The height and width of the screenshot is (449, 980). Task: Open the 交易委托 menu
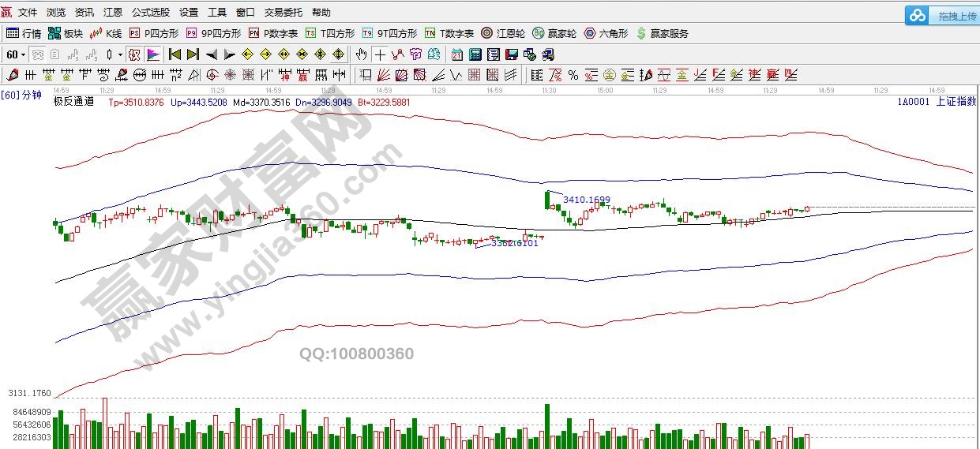tap(283, 13)
